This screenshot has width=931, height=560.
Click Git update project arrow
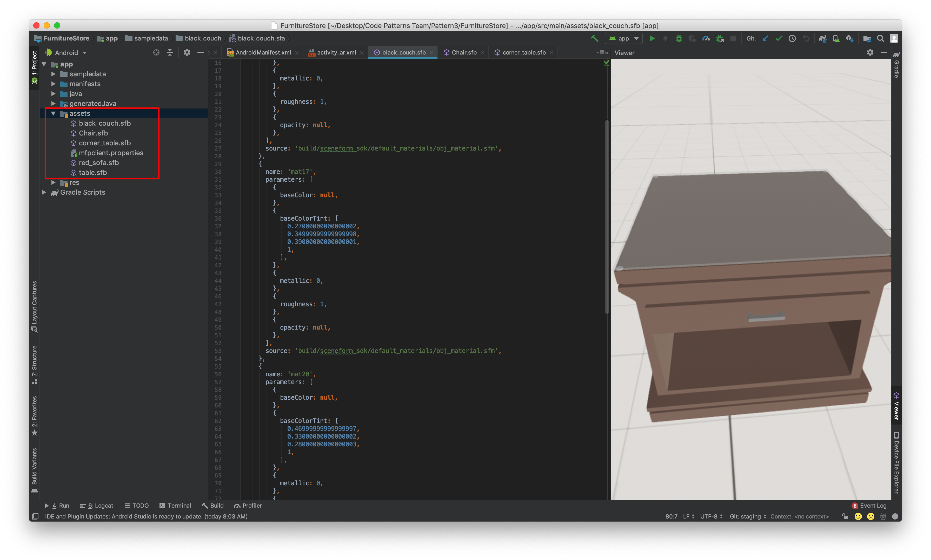[765, 38]
